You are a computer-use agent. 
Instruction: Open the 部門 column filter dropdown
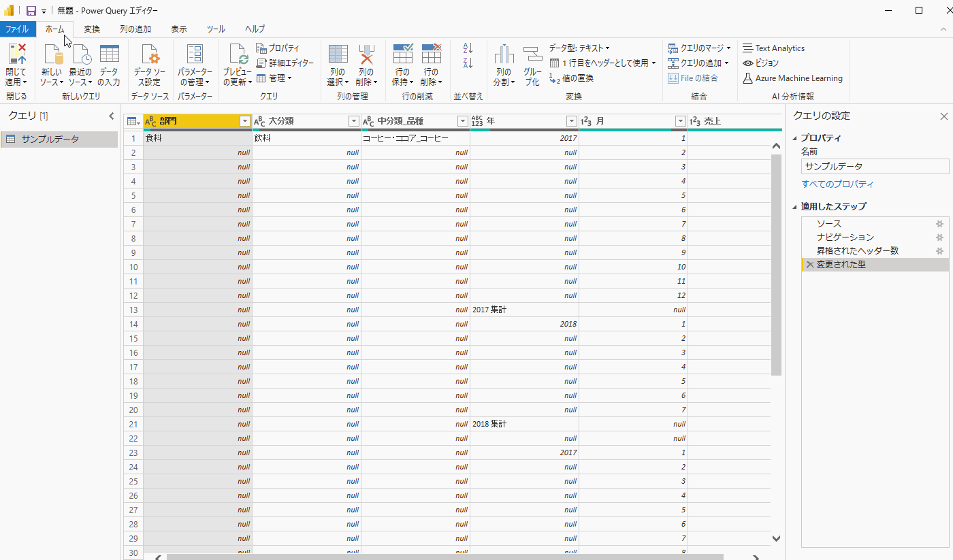click(245, 121)
